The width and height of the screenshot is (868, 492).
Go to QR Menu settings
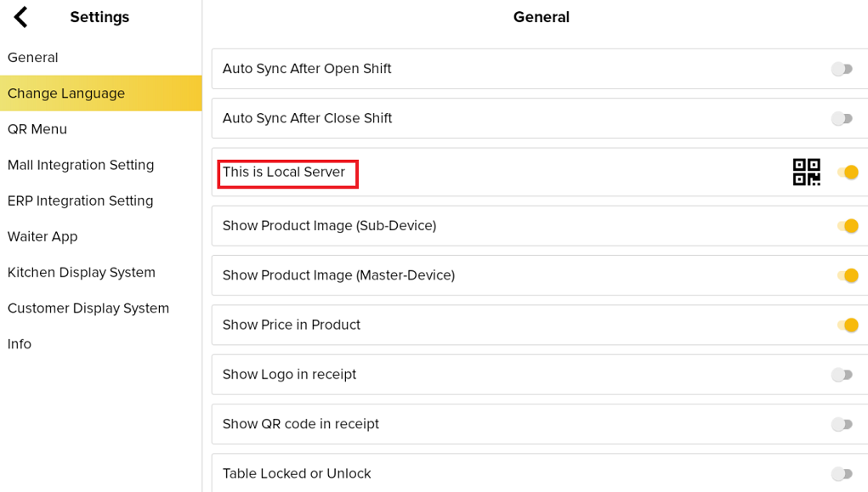tap(37, 129)
